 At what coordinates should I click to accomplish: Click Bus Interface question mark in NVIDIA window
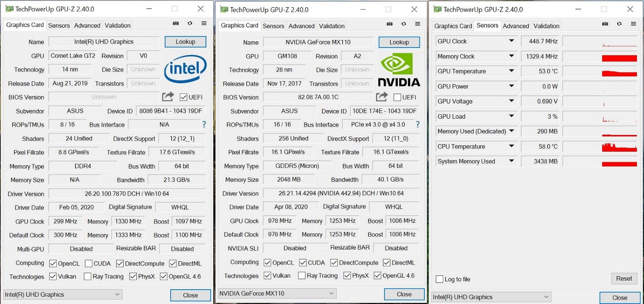point(418,124)
